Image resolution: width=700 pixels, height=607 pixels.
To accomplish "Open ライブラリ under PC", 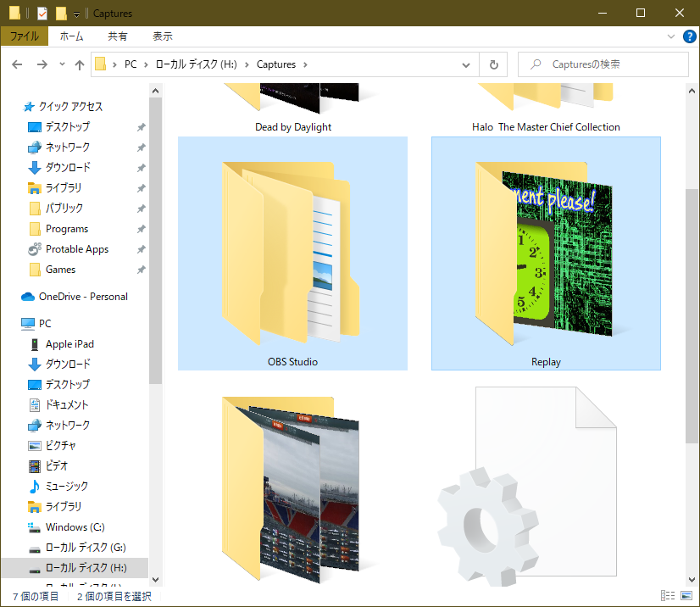I will [x=64, y=506].
